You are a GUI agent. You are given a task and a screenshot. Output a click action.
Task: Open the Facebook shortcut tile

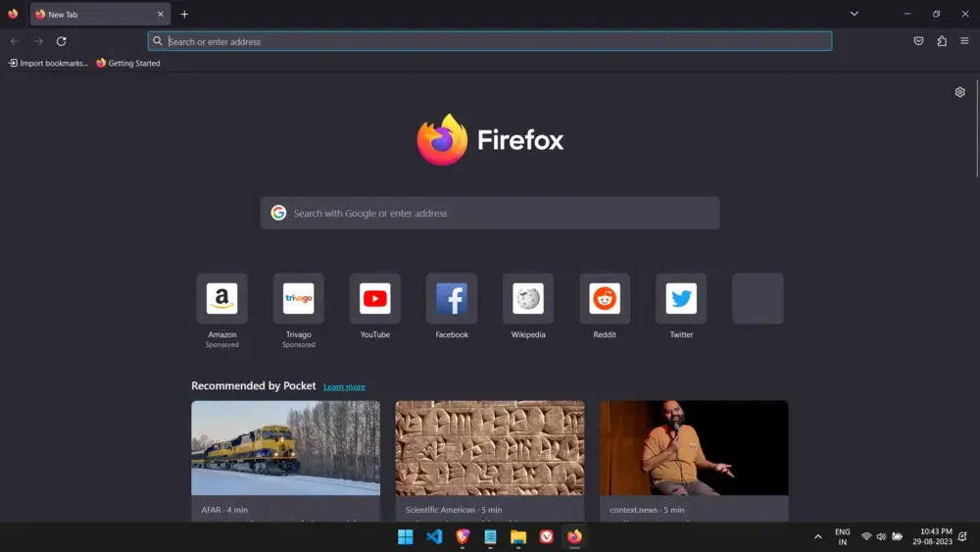451,298
